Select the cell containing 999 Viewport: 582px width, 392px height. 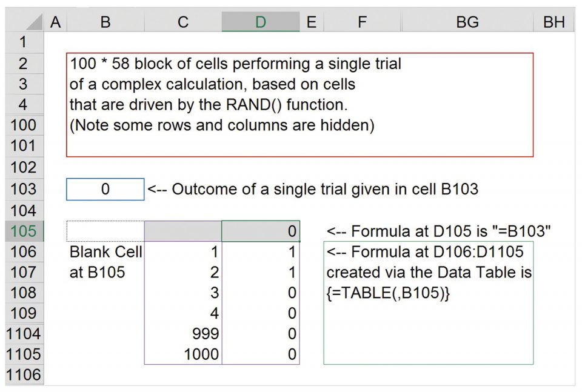click(x=183, y=334)
